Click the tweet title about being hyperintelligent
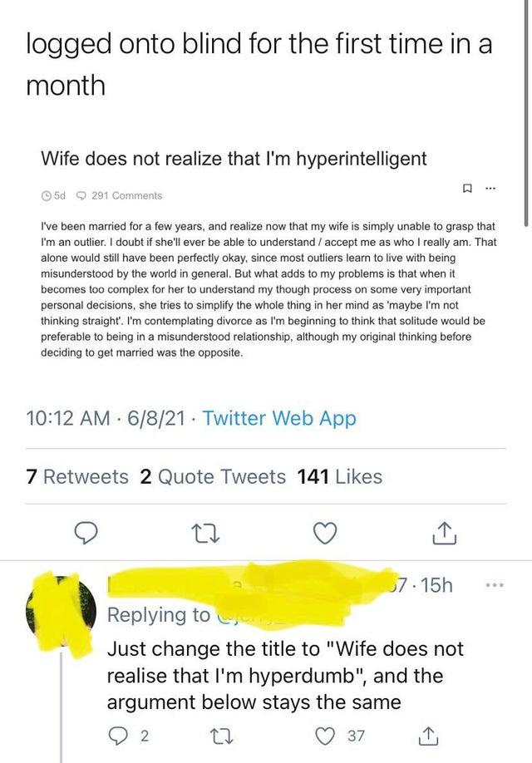Viewport: 532px width, 763px height. coord(237,158)
